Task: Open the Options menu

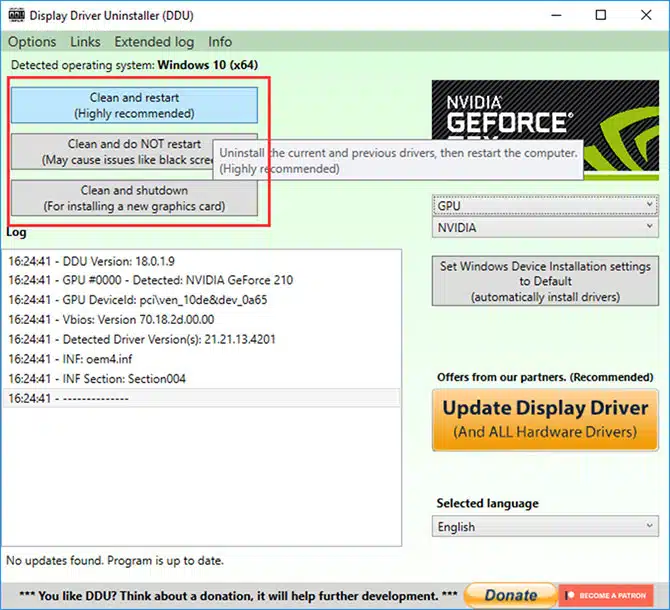Action: coord(32,42)
